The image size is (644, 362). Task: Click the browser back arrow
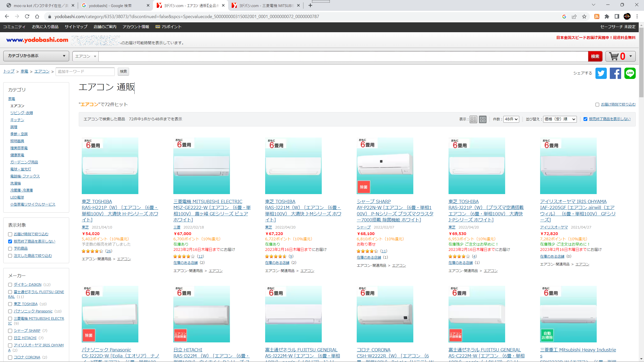tap(7, 17)
